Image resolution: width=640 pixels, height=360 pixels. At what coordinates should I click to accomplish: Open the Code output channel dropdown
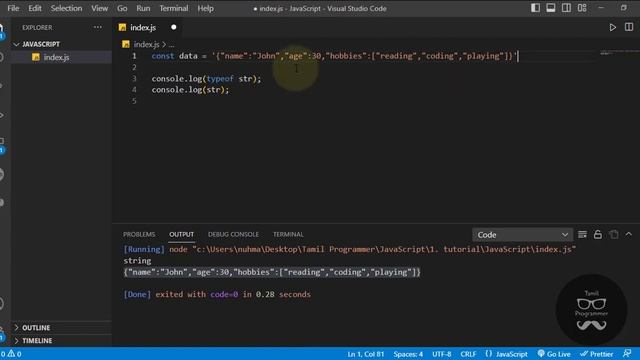(522, 235)
